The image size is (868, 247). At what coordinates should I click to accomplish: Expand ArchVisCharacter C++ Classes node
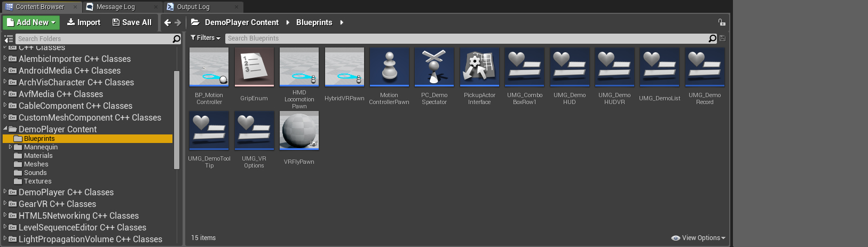coord(5,82)
